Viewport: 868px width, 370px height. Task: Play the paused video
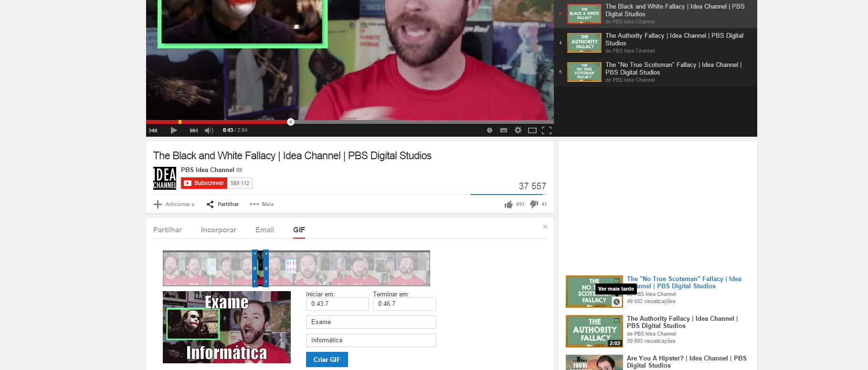click(174, 130)
